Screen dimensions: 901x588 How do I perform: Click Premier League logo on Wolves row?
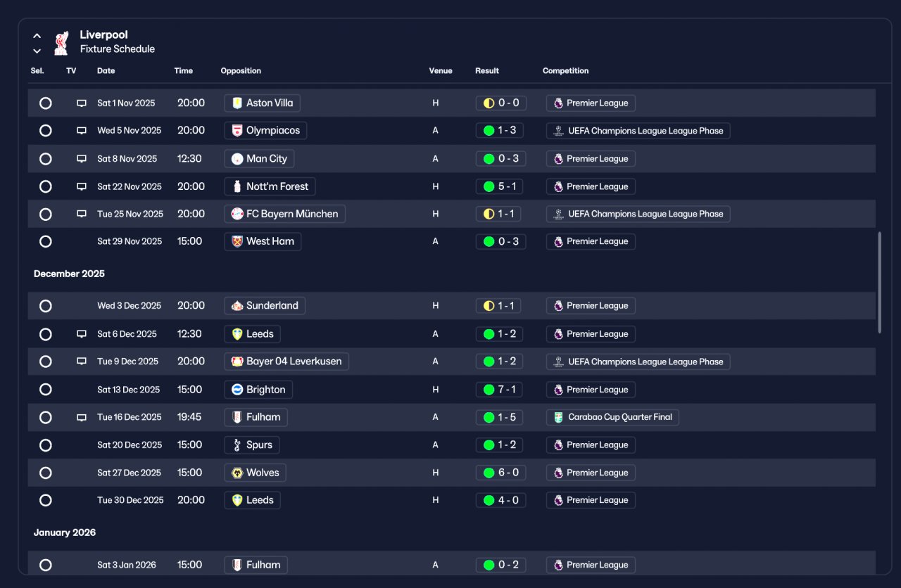[x=558, y=473]
